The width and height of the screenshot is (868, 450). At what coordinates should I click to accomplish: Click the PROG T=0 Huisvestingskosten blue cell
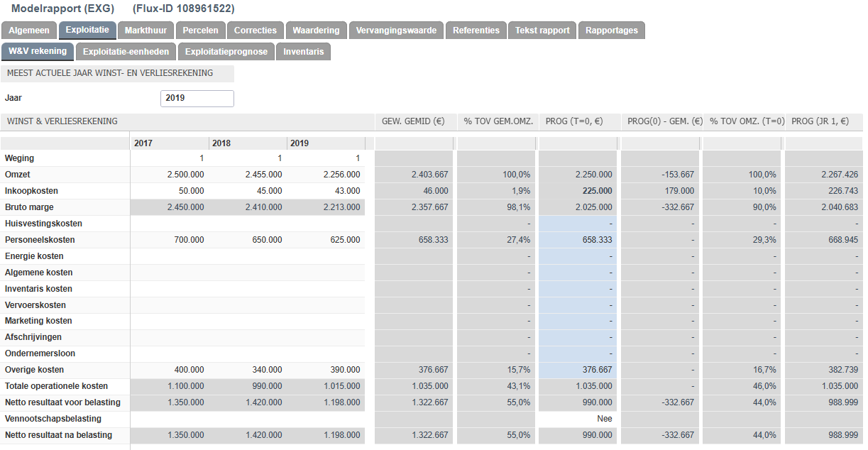(x=578, y=224)
